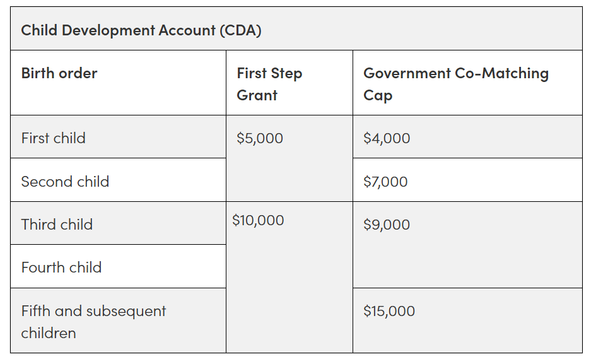The image size is (596, 364).
Task: Click the Government Co-Matching Cap header
Action: click(x=456, y=84)
